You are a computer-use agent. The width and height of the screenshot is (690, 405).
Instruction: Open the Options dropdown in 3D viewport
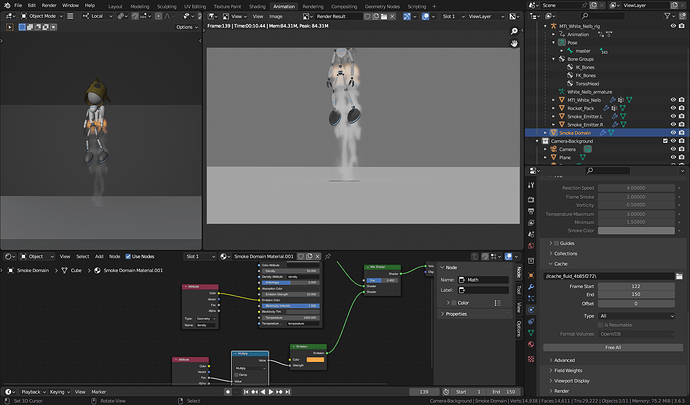pos(187,27)
